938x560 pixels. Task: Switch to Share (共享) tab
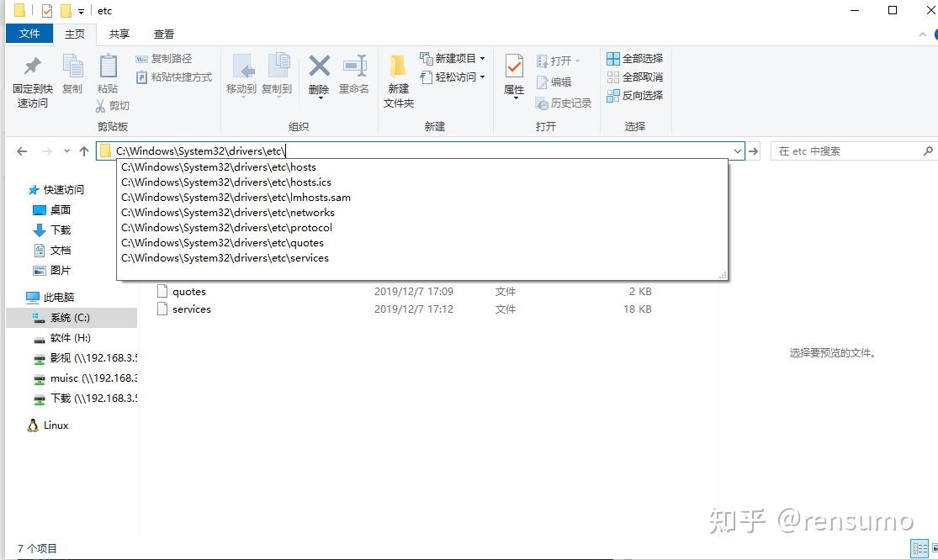coord(119,34)
